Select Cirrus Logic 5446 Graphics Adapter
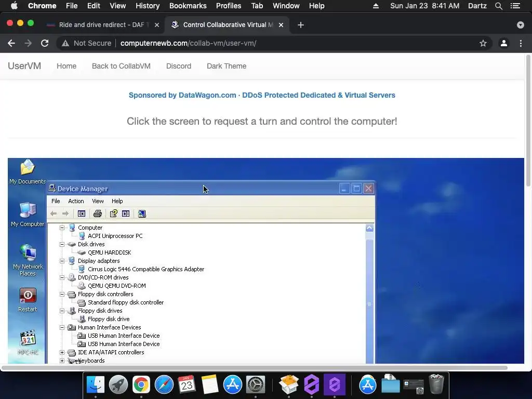The height and width of the screenshot is (399, 532). (146, 269)
